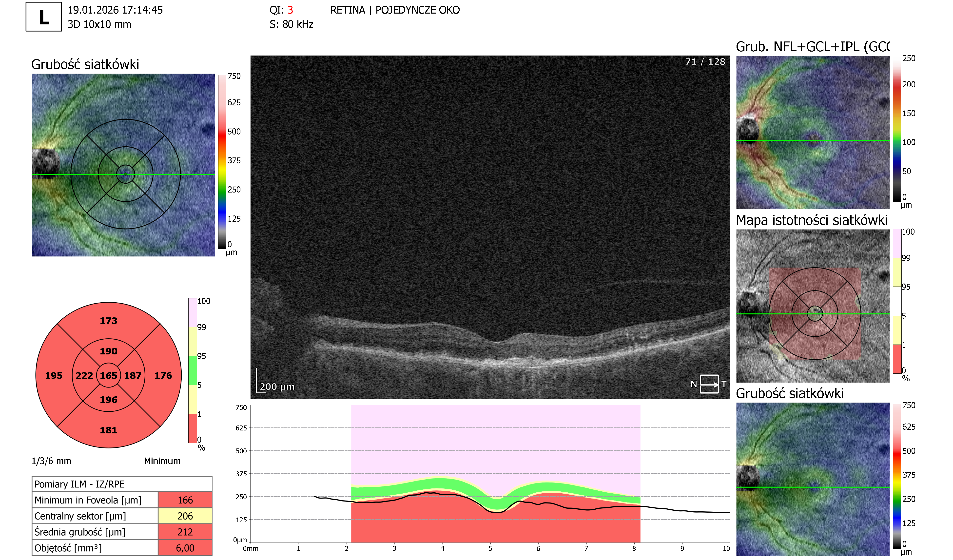The width and height of the screenshot is (953, 560).
Task: Open the NFL+GCL+IPL thickness map
Action: click(813, 132)
